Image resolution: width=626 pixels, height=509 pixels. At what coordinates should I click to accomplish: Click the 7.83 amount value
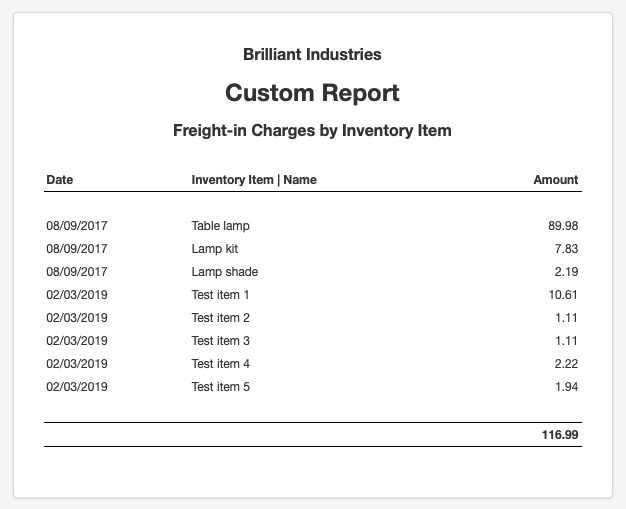coord(566,249)
